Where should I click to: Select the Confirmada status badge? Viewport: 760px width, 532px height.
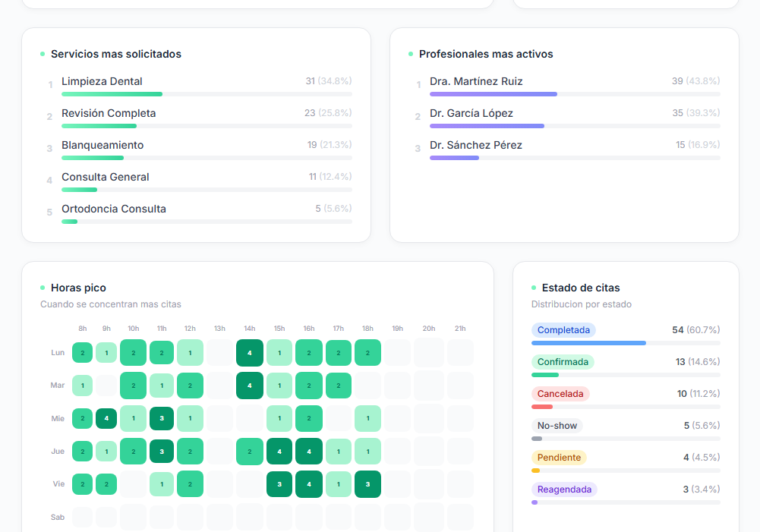click(x=563, y=362)
